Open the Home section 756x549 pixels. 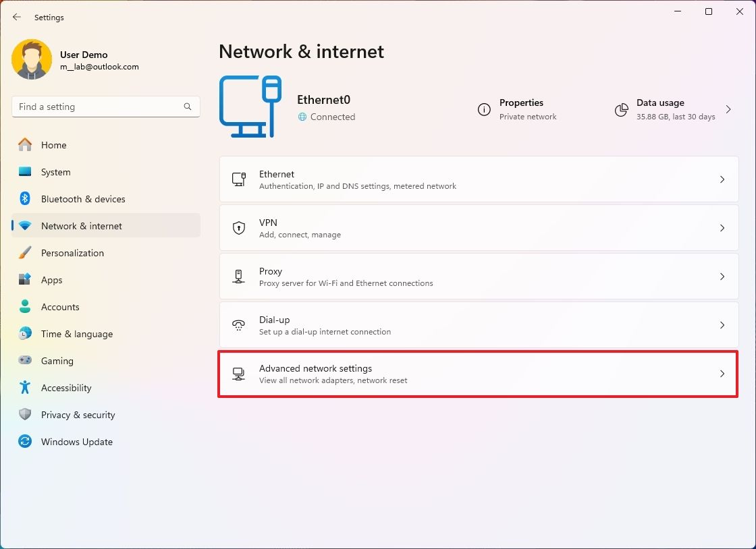(53, 145)
